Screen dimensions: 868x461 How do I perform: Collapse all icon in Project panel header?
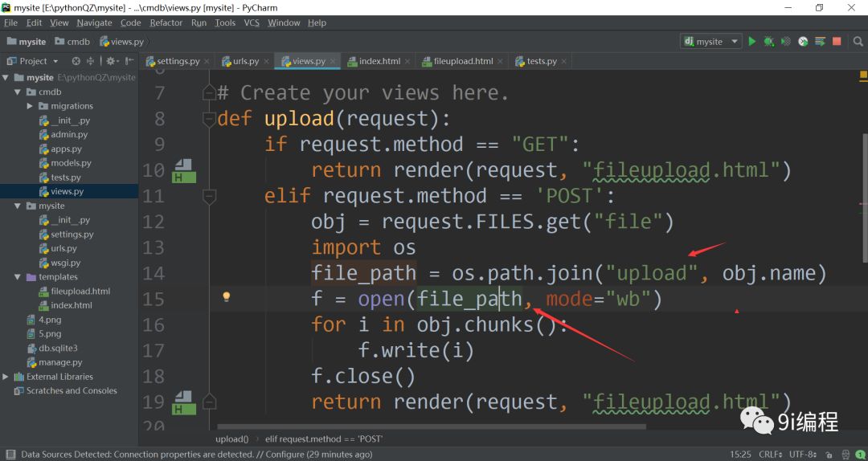91,61
